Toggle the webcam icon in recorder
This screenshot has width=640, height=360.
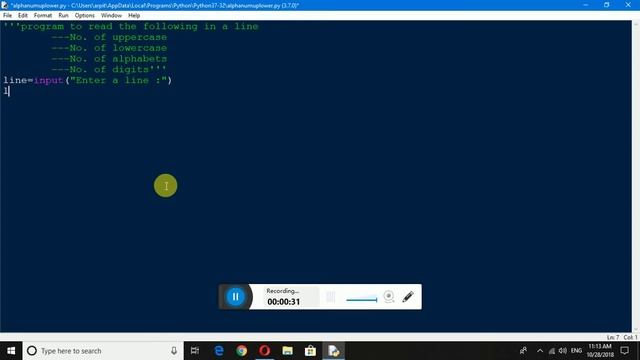point(389,297)
